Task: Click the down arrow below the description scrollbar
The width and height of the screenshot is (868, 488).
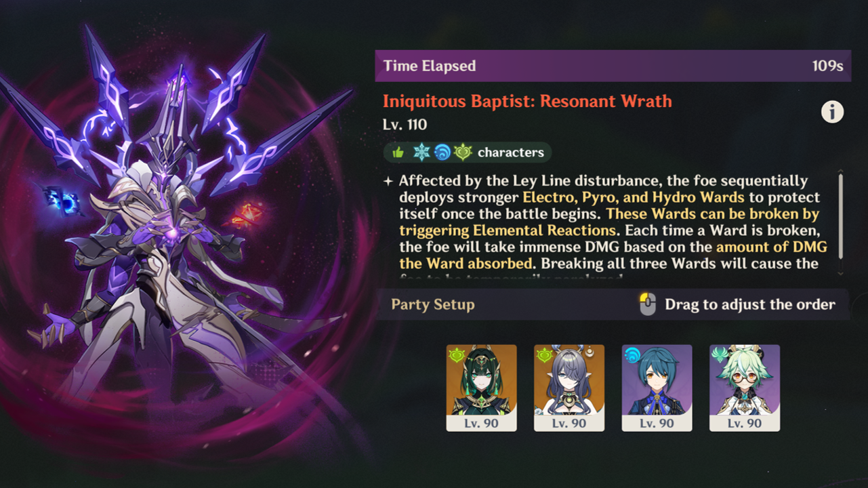Action: click(x=841, y=273)
